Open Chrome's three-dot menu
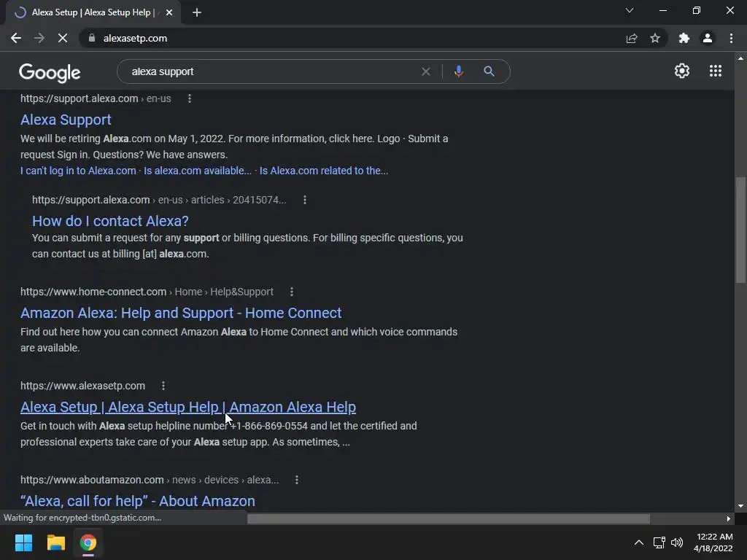747x560 pixels. [x=731, y=38]
